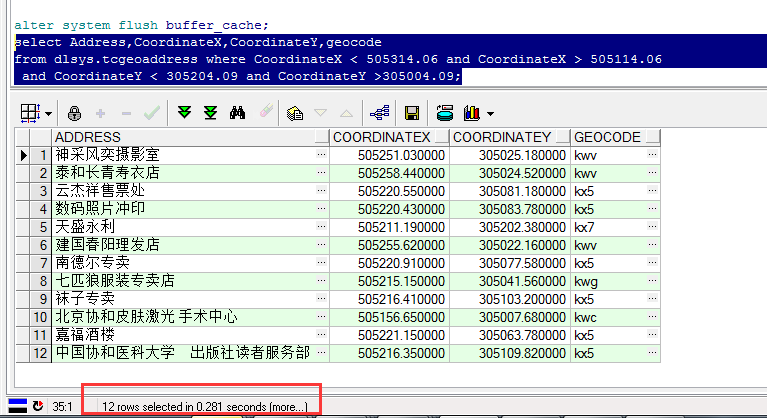This screenshot has width=767, height=418.
Task: Click the GEOCODE column header
Action: [615, 137]
